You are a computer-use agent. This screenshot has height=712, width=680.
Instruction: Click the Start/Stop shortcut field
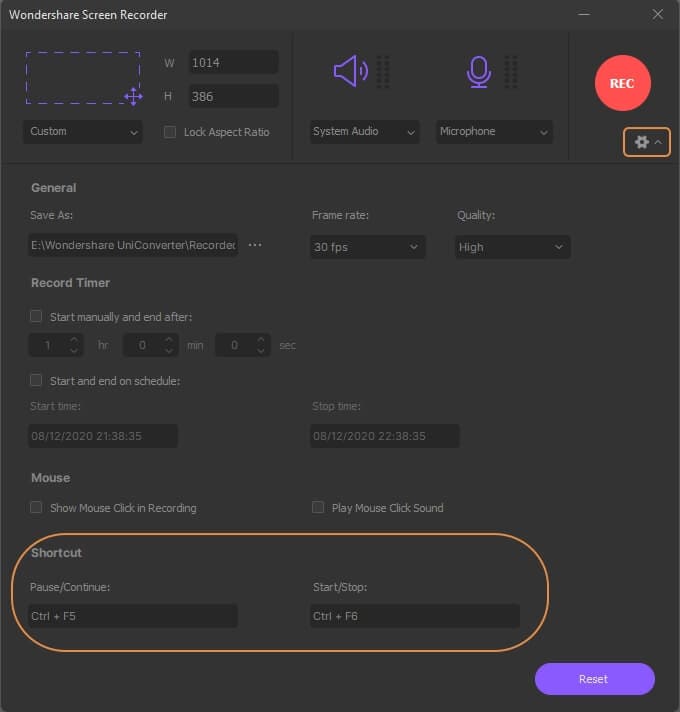coord(414,616)
